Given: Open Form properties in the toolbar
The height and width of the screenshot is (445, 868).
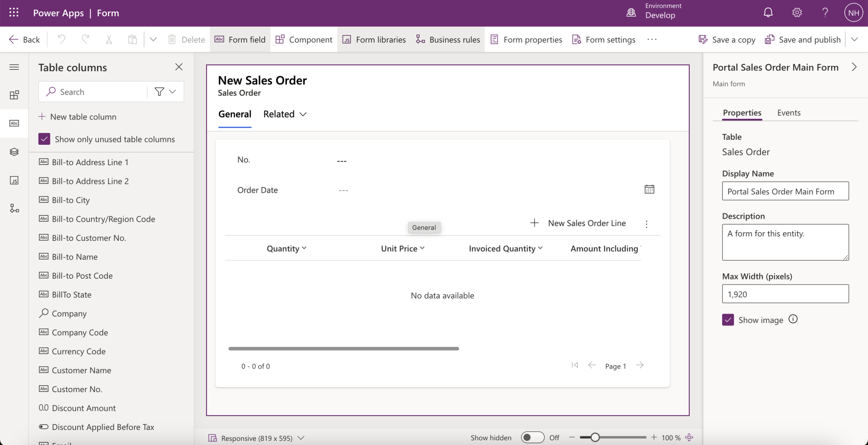Looking at the screenshot, I should [x=526, y=39].
